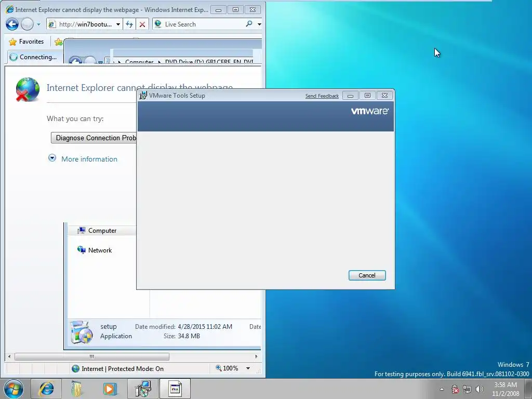Viewport: 532px width, 399px height.
Task: Click the setup application icon in details pane
Action: [82, 332]
